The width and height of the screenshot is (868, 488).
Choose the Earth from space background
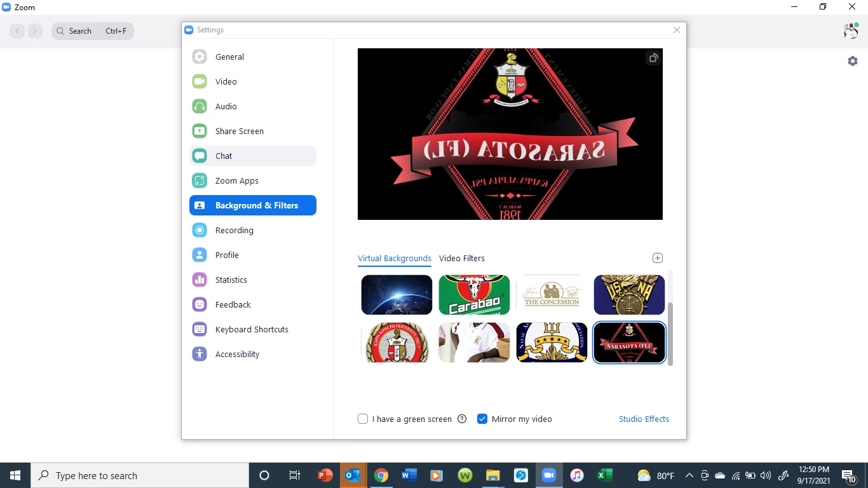[x=397, y=295]
